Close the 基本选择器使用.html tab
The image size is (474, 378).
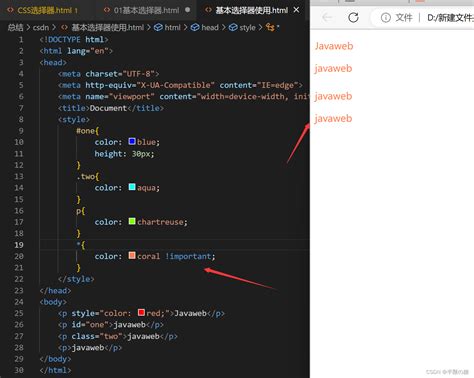point(296,10)
